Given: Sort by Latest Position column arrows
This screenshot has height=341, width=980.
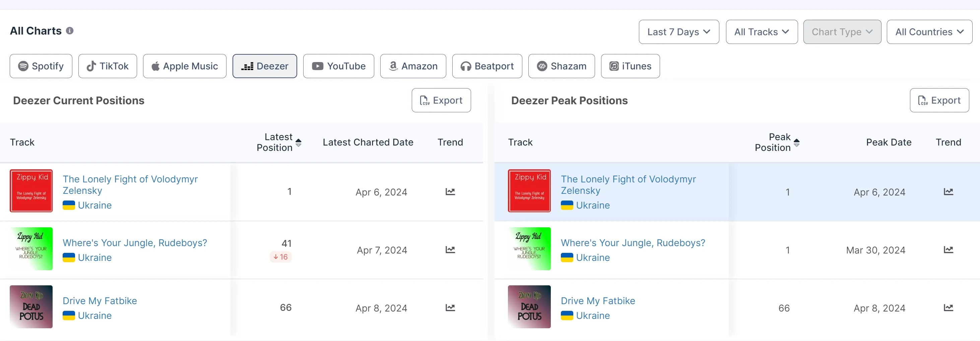Looking at the screenshot, I should pyautogui.click(x=299, y=143).
